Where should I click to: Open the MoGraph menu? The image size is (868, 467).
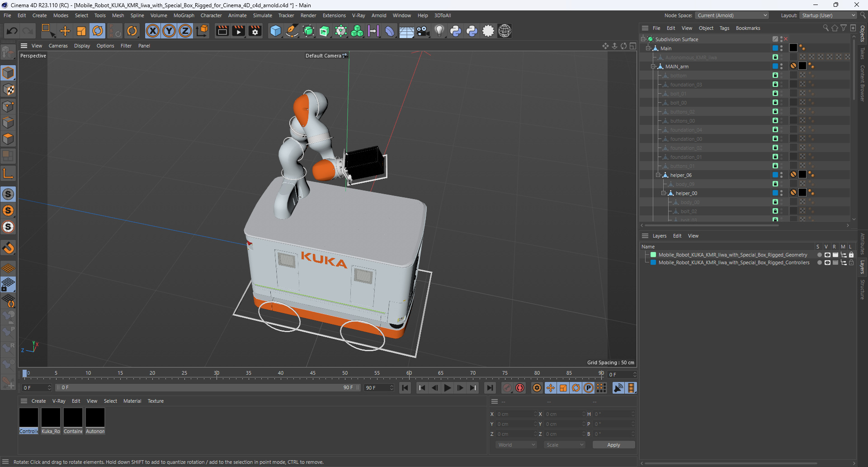click(x=184, y=15)
